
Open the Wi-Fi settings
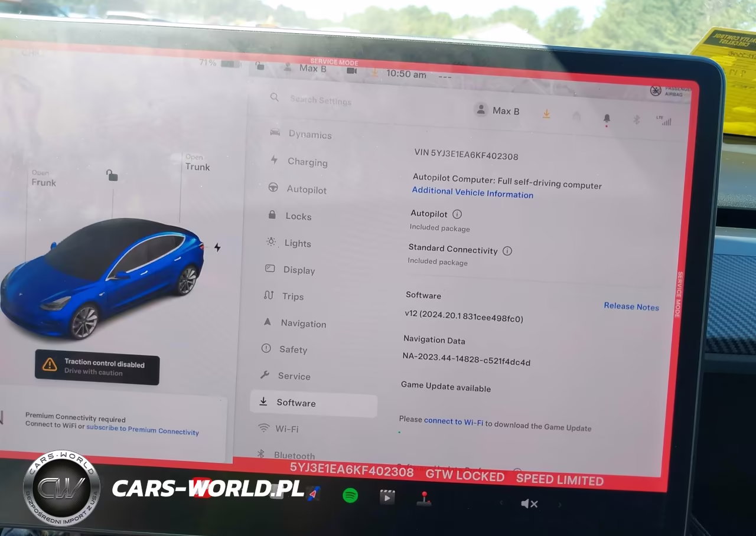tap(278, 429)
